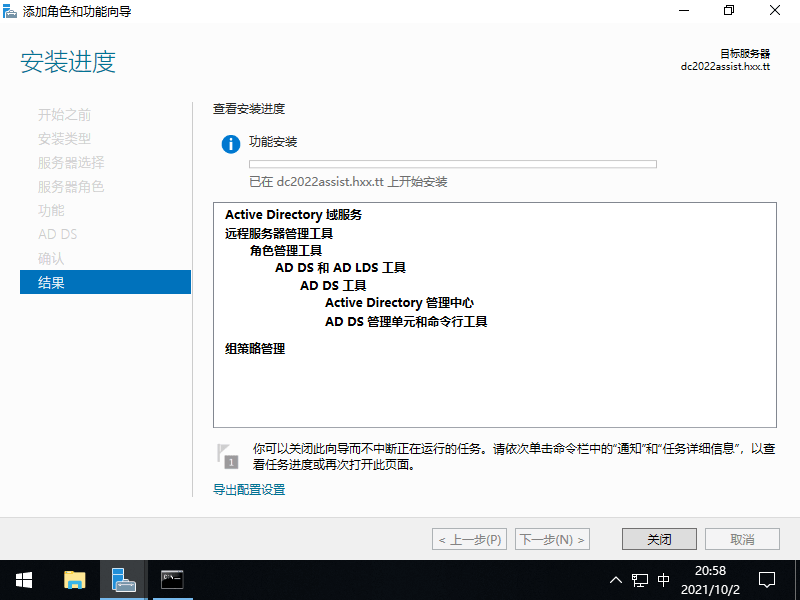Click Active Directory 域服务 in results list

coord(293,215)
